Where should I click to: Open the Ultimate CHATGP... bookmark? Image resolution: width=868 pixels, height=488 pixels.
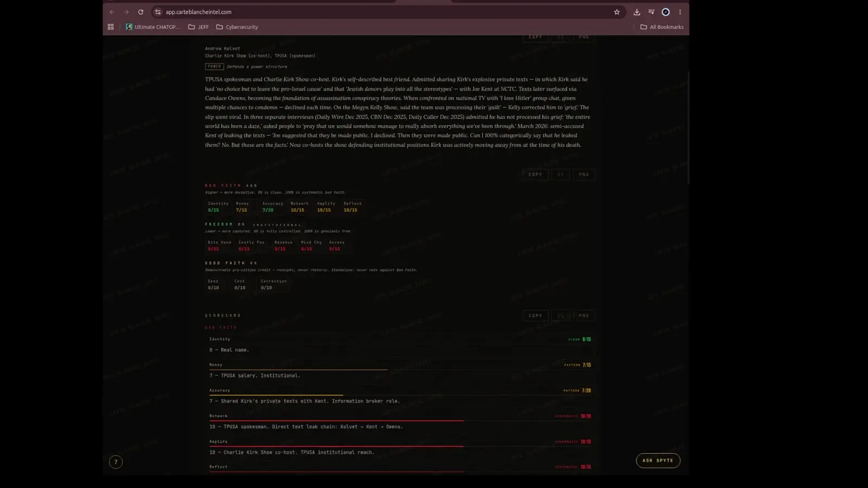pos(153,27)
